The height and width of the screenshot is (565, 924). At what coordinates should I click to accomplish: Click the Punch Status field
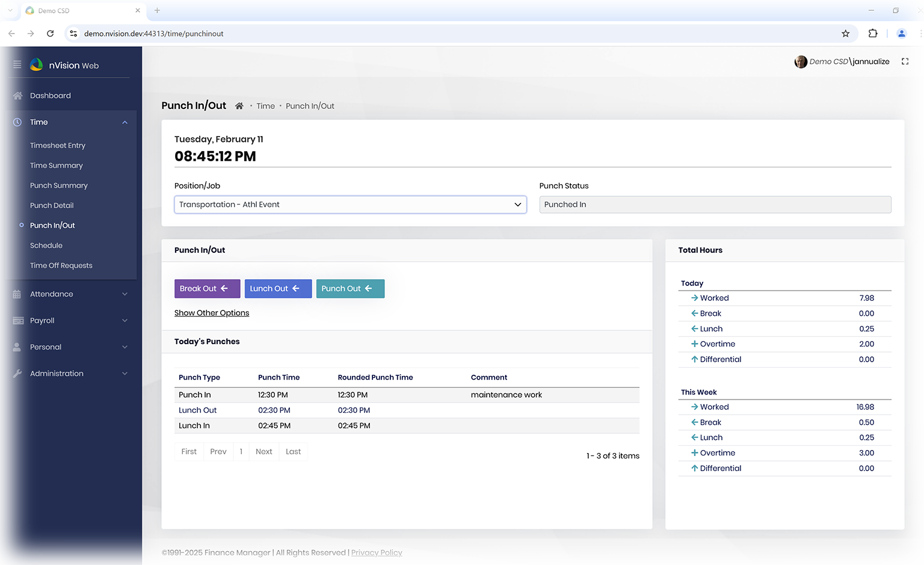715,205
